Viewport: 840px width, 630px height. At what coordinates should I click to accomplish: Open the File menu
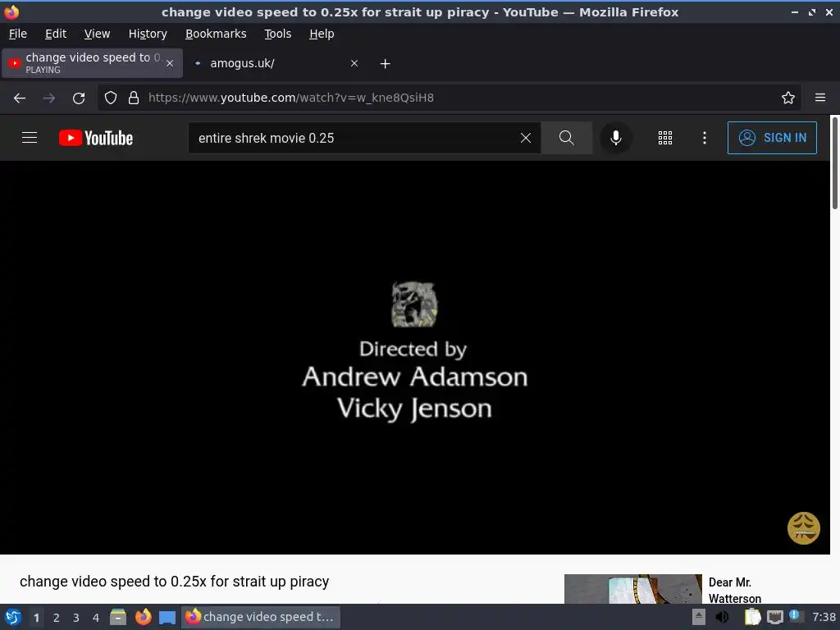[18, 34]
